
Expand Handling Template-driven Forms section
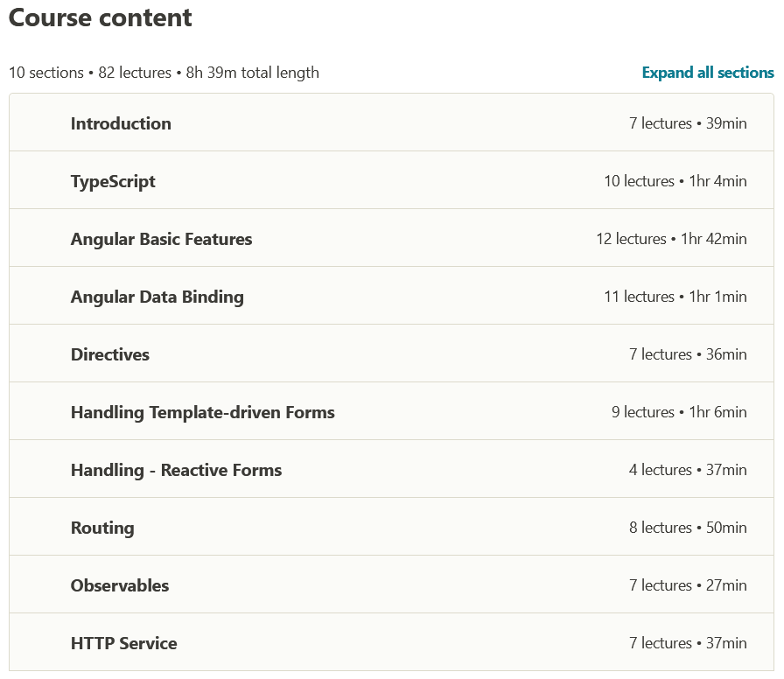click(391, 411)
